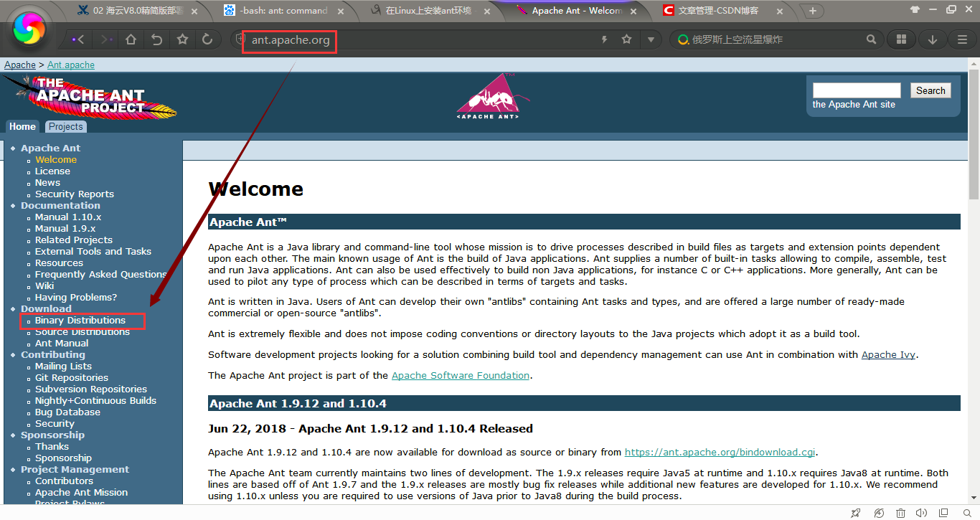The width and height of the screenshot is (980, 520).
Task: Open Manual 1.9.x sidebar link
Action: pyautogui.click(x=65, y=229)
